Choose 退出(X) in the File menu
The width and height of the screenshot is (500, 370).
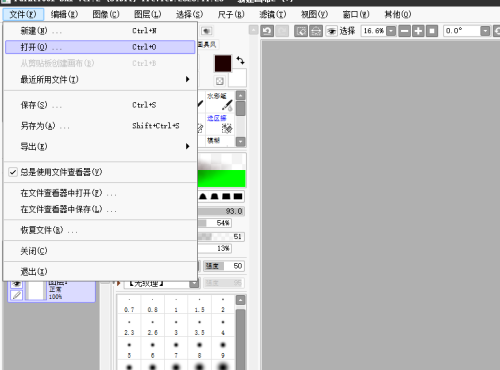coord(100,272)
